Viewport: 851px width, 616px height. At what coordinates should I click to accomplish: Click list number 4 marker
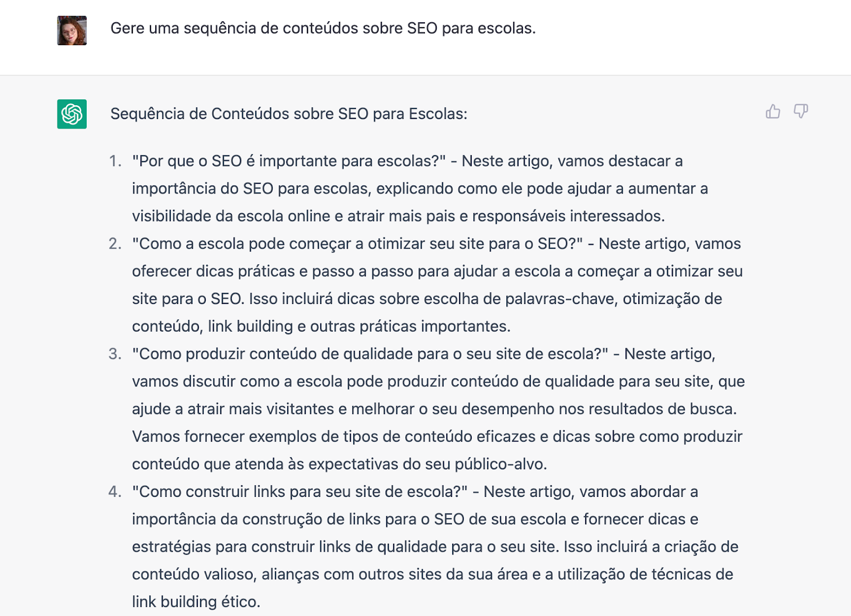click(x=115, y=492)
